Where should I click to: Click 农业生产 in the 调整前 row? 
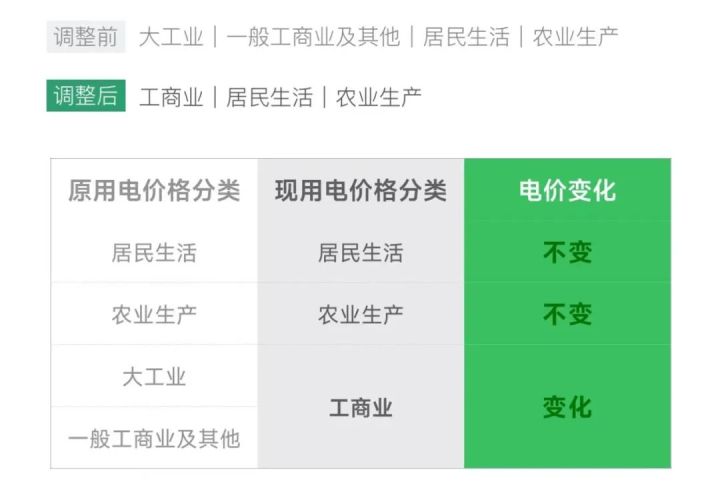point(575,38)
